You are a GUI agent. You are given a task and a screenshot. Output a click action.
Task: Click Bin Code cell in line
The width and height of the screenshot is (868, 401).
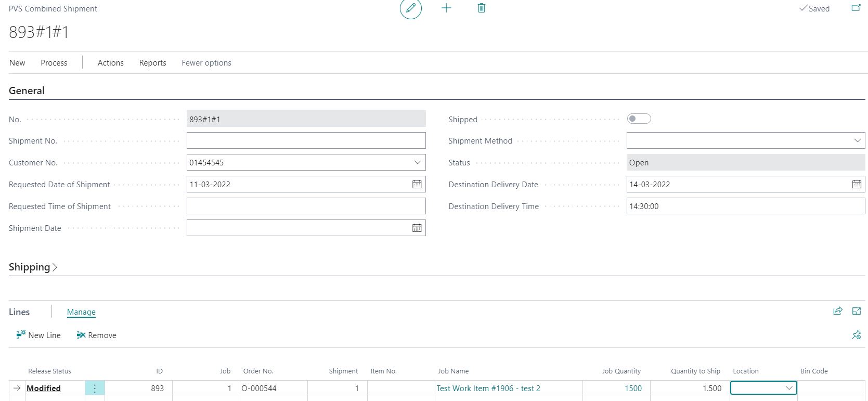point(832,388)
